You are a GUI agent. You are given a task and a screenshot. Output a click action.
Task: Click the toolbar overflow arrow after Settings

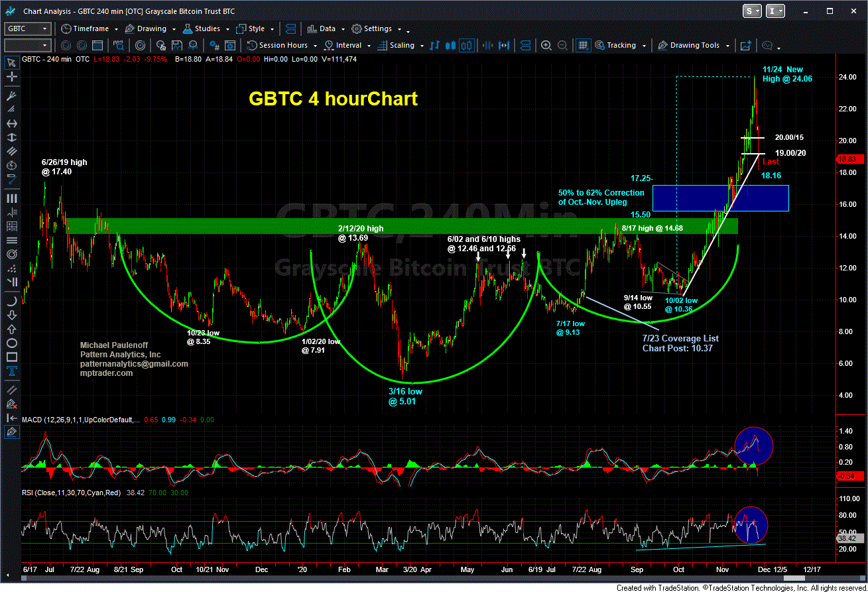pyautogui.click(x=408, y=30)
